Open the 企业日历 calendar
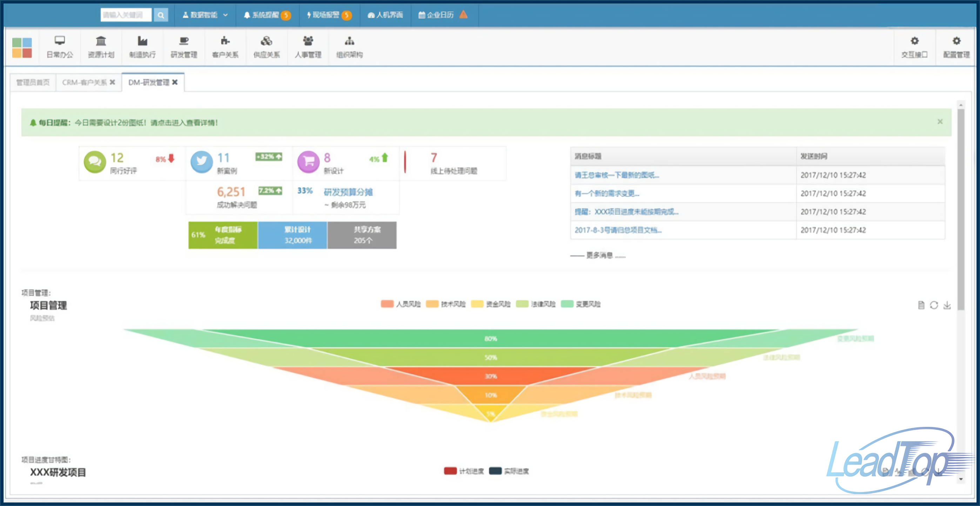 coord(436,15)
